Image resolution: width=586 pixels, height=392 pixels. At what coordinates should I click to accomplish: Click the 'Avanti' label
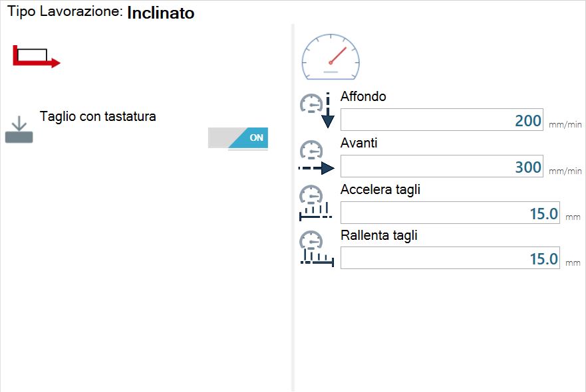point(359,143)
